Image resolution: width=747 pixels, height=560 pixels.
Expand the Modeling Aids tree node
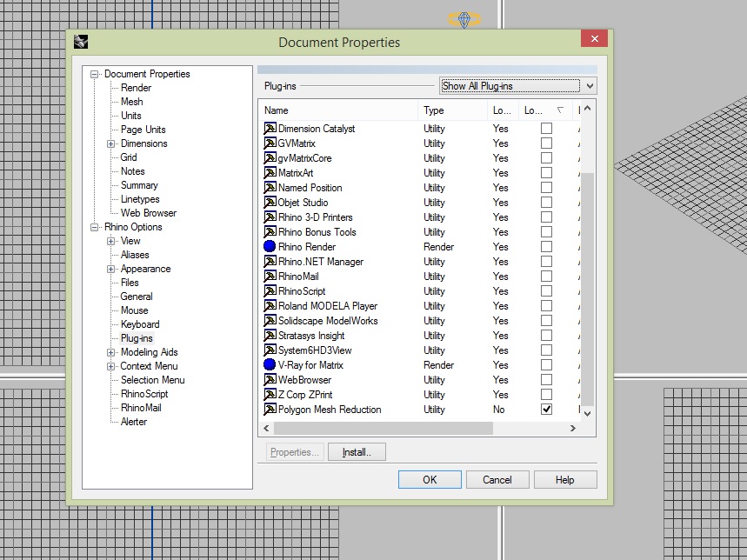click(x=110, y=352)
